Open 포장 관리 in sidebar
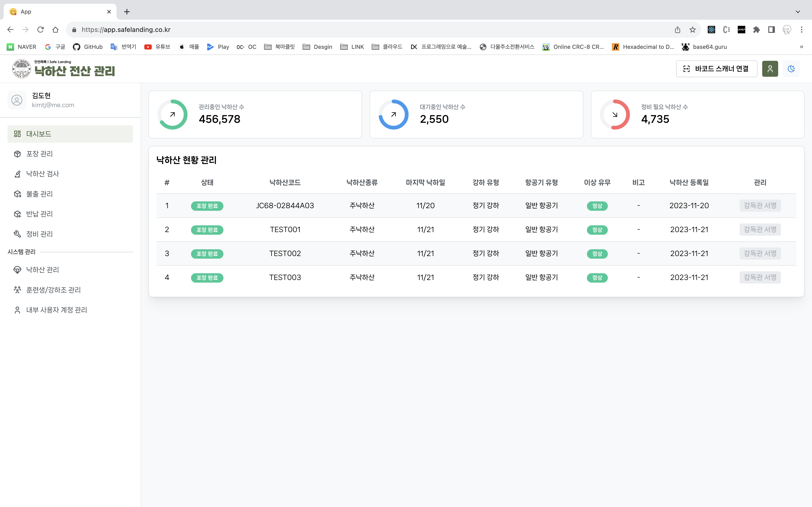 tap(39, 154)
